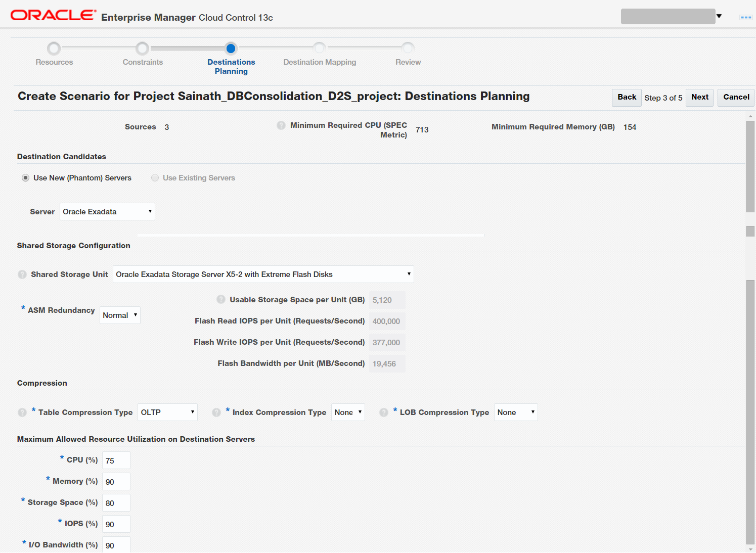Click Flash Write IOPS value 377,000
Viewport: 756px width, 553px height.
tap(387, 343)
